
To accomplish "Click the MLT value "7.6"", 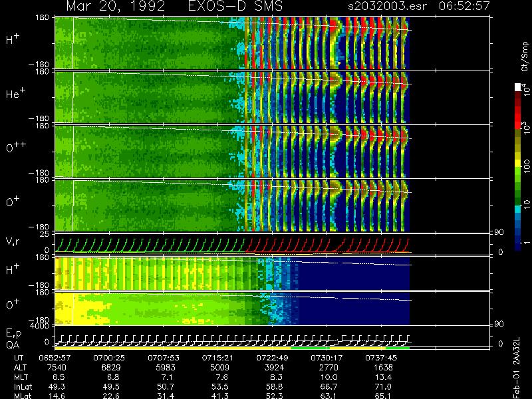I will pos(223,377).
